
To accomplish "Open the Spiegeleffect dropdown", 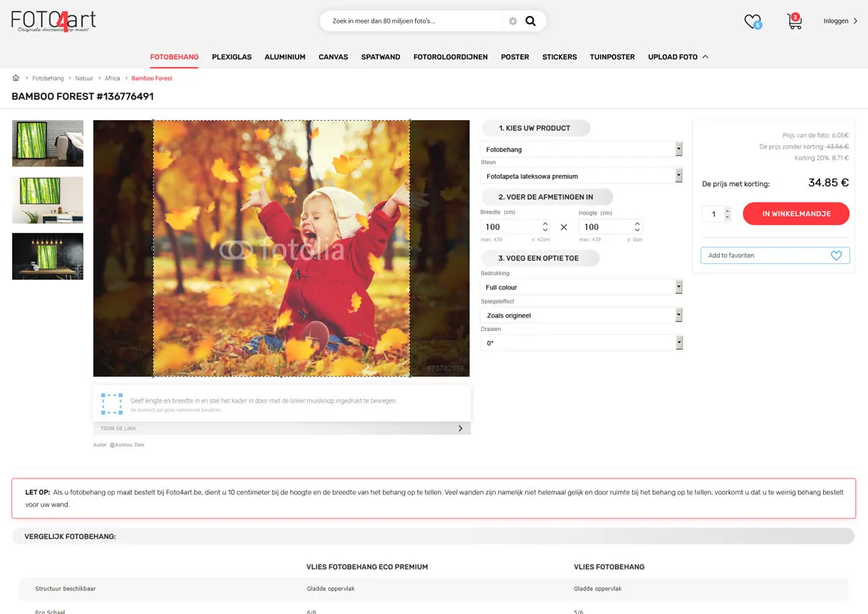I will [x=582, y=315].
